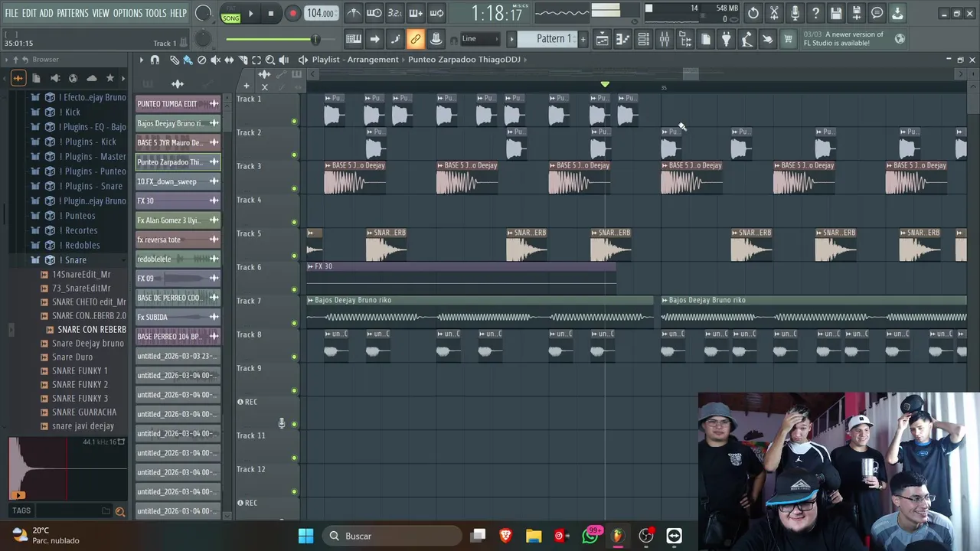Click the one-click audio recording microphone icon

tap(795, 13)
